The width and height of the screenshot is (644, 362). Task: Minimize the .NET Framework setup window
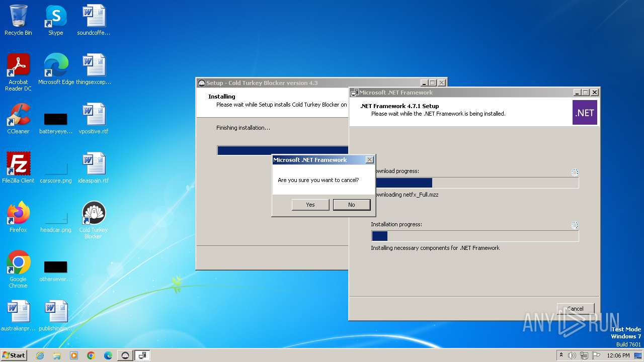coord(577,93)
